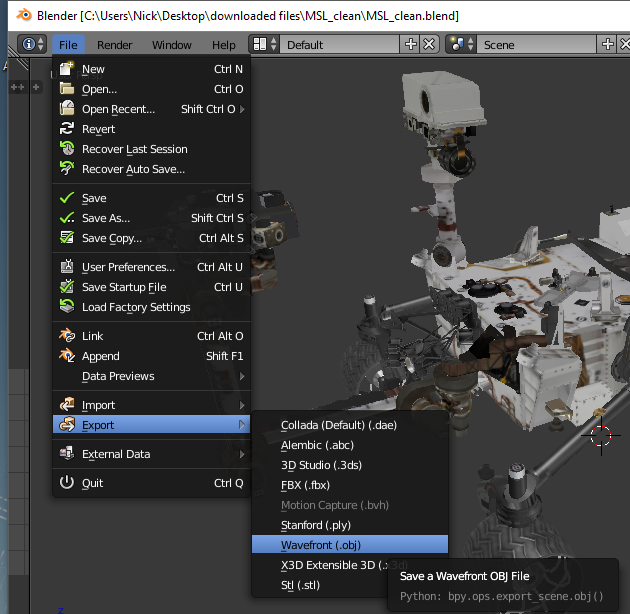This screenshot has width=630, height=614.
Task: Click the Export arrow icon
Action: (67, 425)
